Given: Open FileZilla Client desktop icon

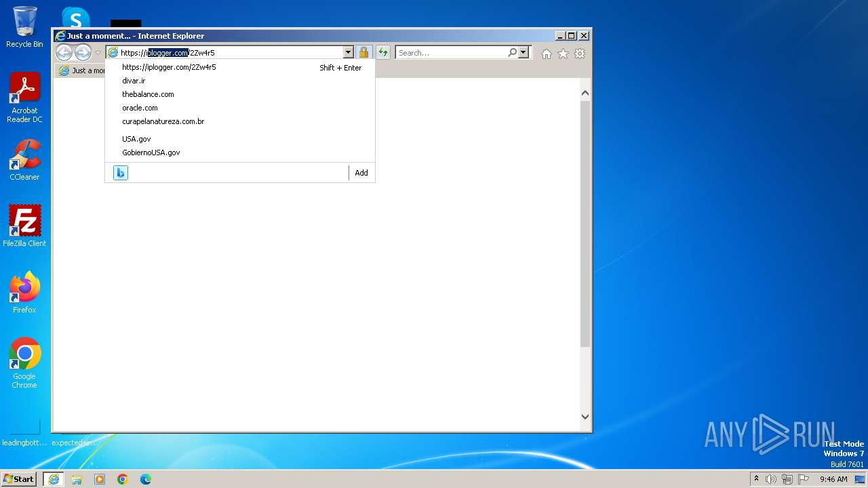Looking at the screenshot, I should 24,226.
